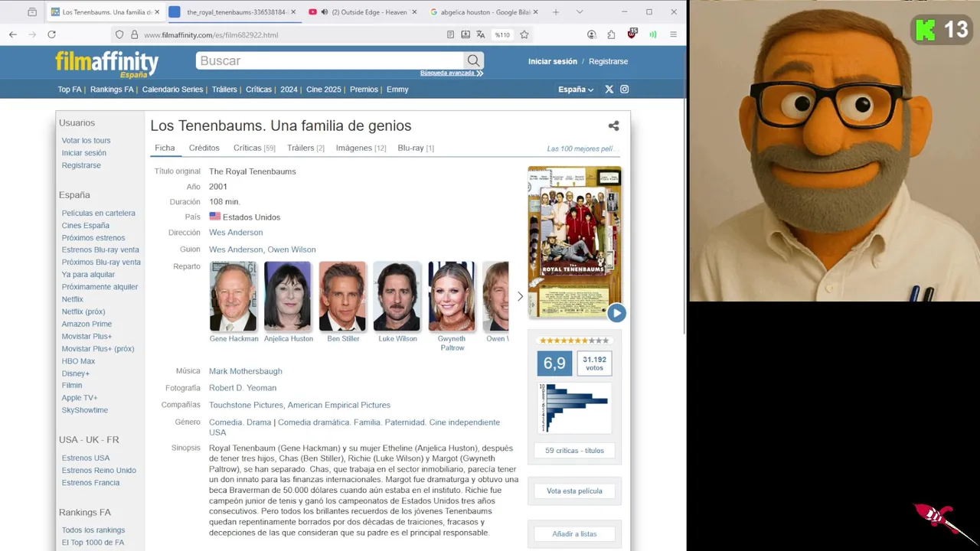Open FilmAffinity X (Twitter) icon
980x551 pixels.
pos(609,90)
